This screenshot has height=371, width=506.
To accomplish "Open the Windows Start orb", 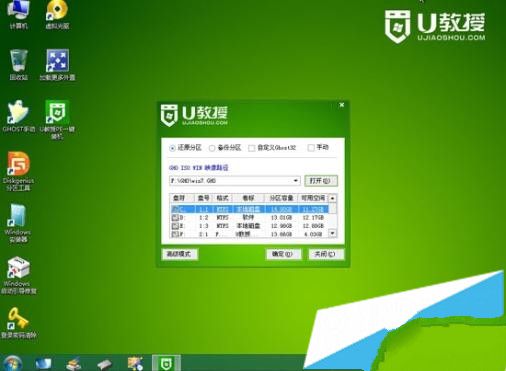I will point(13,363).
